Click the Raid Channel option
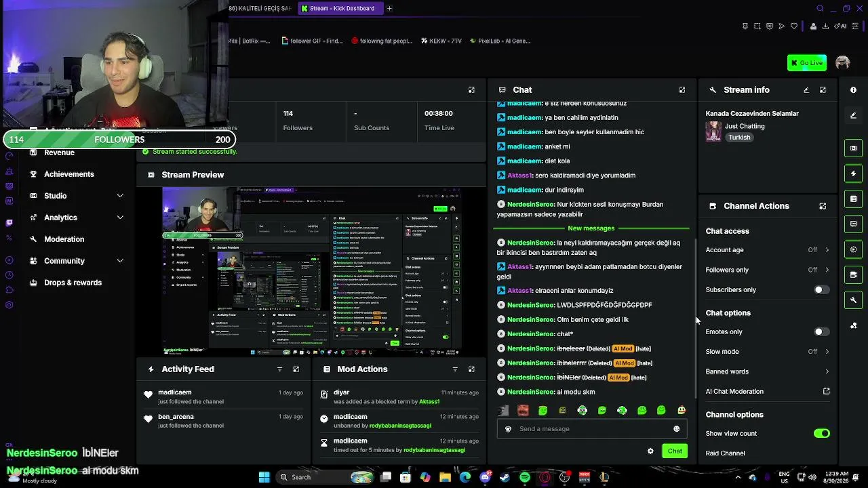The width and height of the screenshot is (868, 488). 725,453
